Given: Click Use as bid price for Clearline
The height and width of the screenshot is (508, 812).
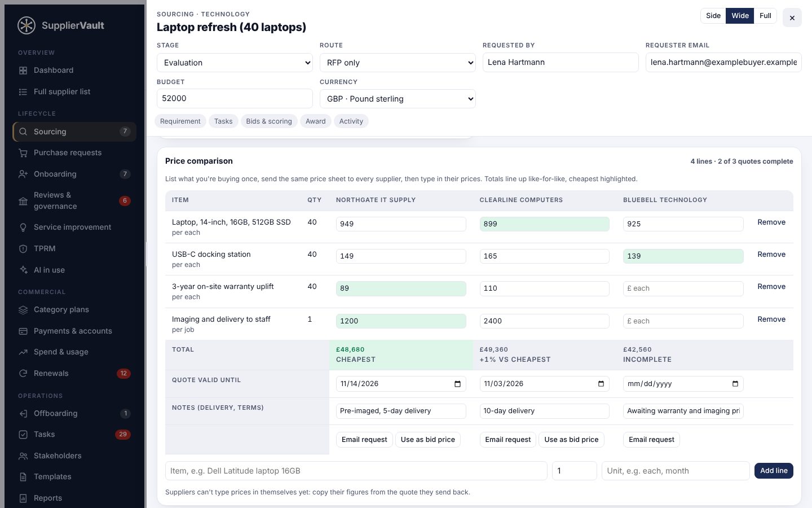Looking at the screenshot, I should tap(571, 440).
